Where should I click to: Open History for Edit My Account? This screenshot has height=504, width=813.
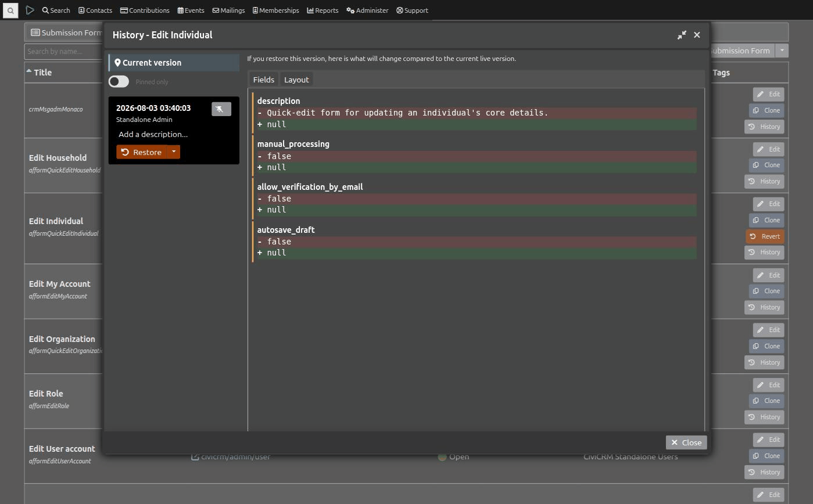click(x=764, y=307)
